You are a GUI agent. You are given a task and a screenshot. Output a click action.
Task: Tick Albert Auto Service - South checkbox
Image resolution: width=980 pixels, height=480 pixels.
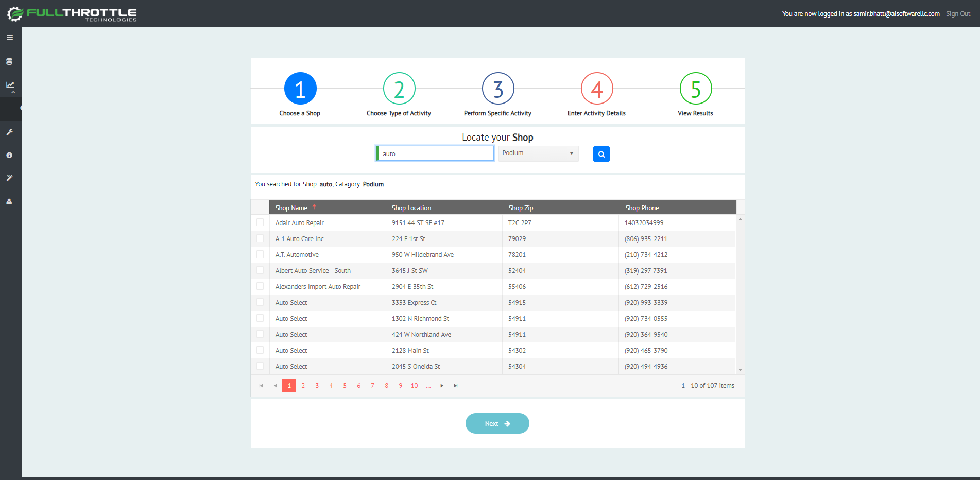pyautogui.click(x=260, y=270)
